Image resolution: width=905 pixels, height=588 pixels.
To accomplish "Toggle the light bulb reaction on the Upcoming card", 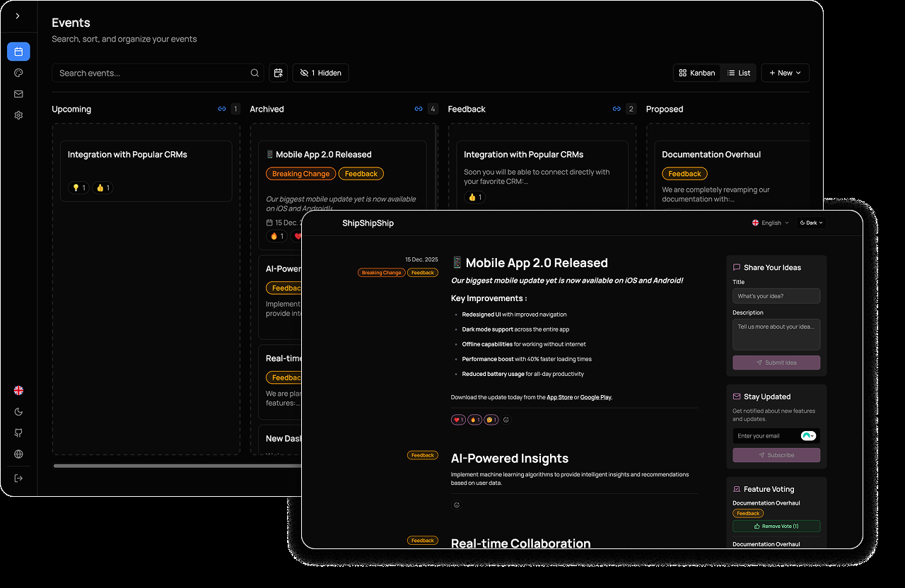I will click(x=78, y=188).
